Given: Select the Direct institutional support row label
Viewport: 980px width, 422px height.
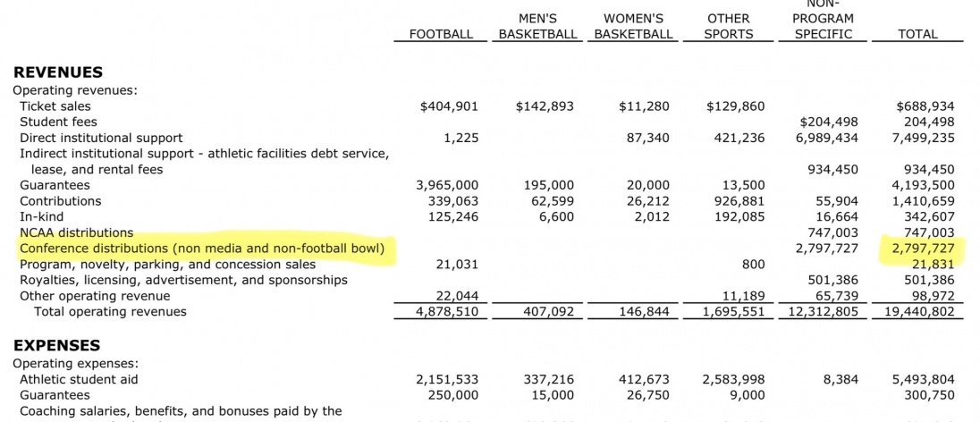Looking at the screenshot, I should pyautogui.click(x=101, y=138).
